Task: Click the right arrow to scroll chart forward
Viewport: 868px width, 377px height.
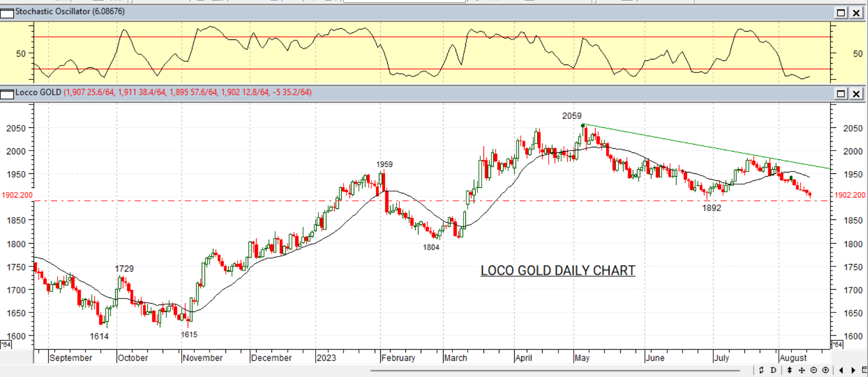Action: [853, 370]
